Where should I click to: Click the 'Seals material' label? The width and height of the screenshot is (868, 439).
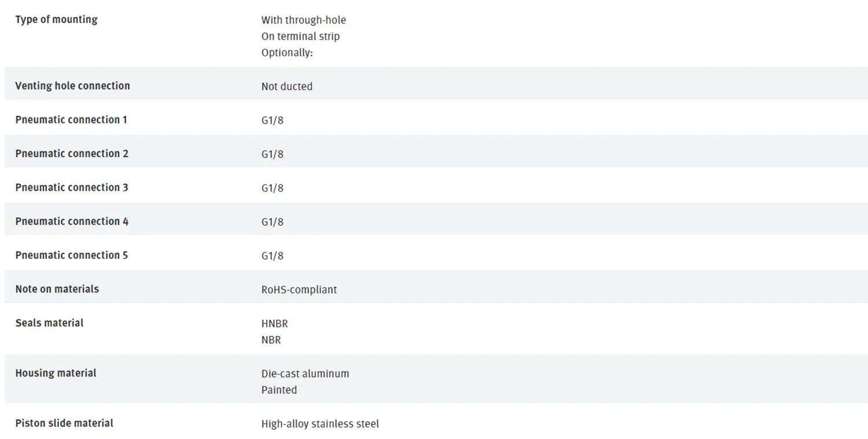pos(49,323)
